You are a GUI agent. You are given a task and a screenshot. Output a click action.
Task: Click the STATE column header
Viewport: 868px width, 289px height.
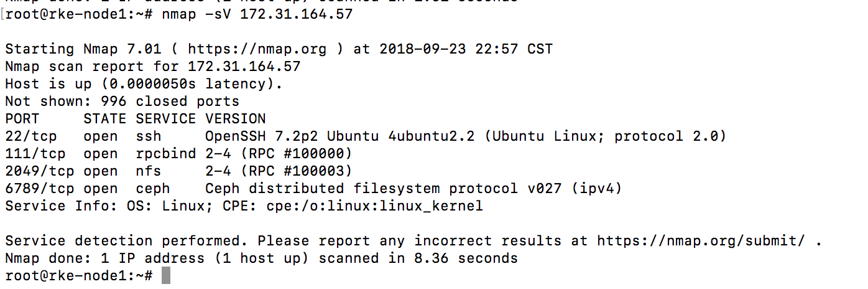pos(104,119)
